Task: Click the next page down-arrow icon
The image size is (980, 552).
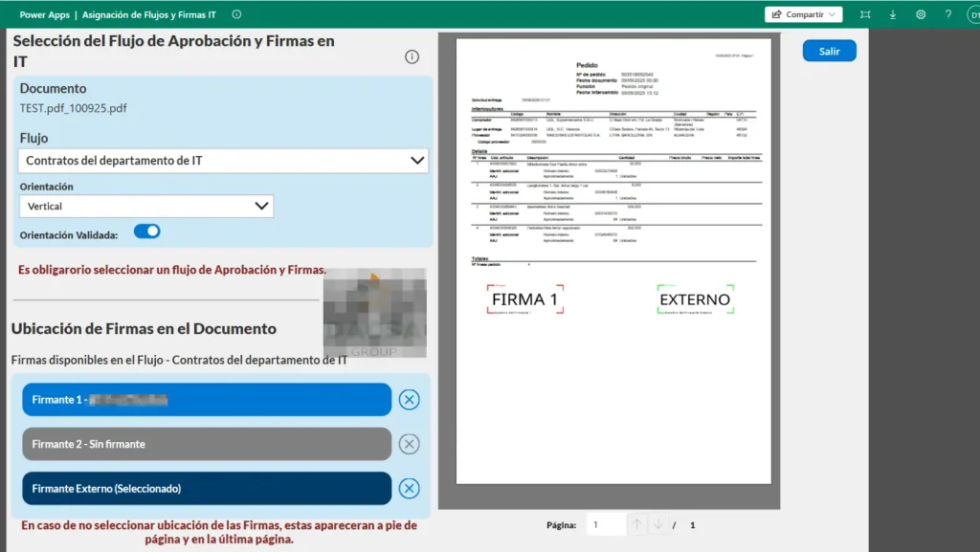Action: pos(657,524)
